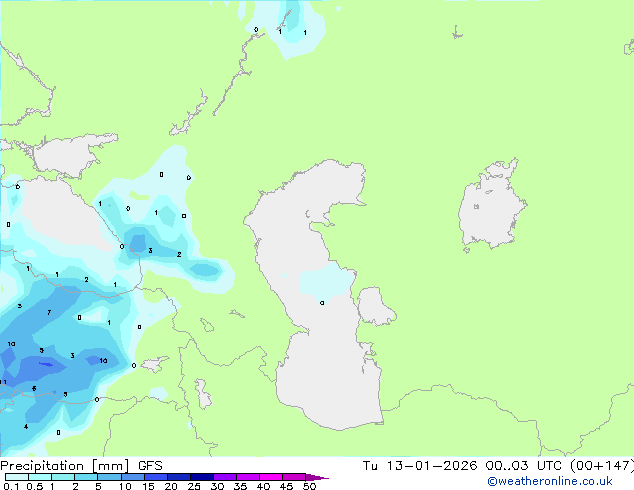Click the '(00+147)' forecast offset text
Image resolution: width=634 pixels, height=490 pixels.
coord(602,466)
